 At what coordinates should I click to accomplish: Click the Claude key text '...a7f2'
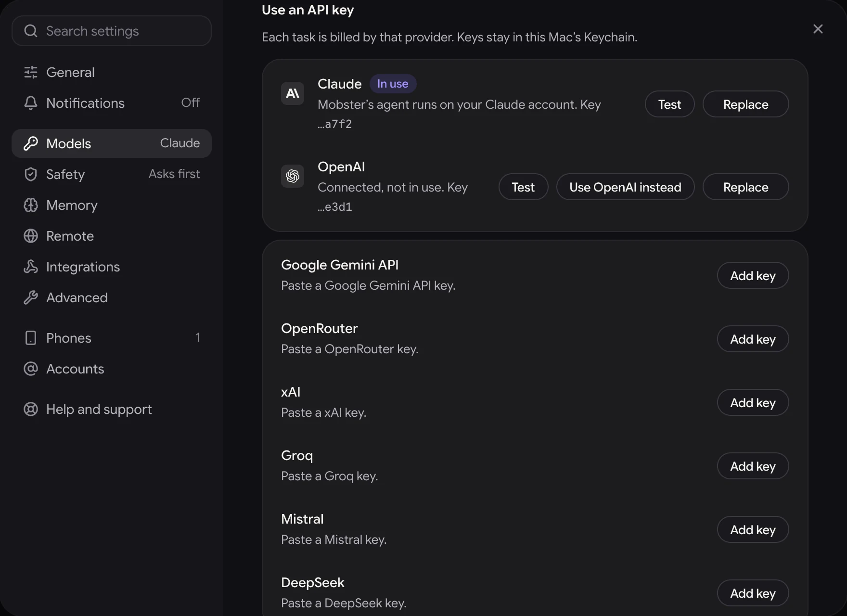click(335, 124)
